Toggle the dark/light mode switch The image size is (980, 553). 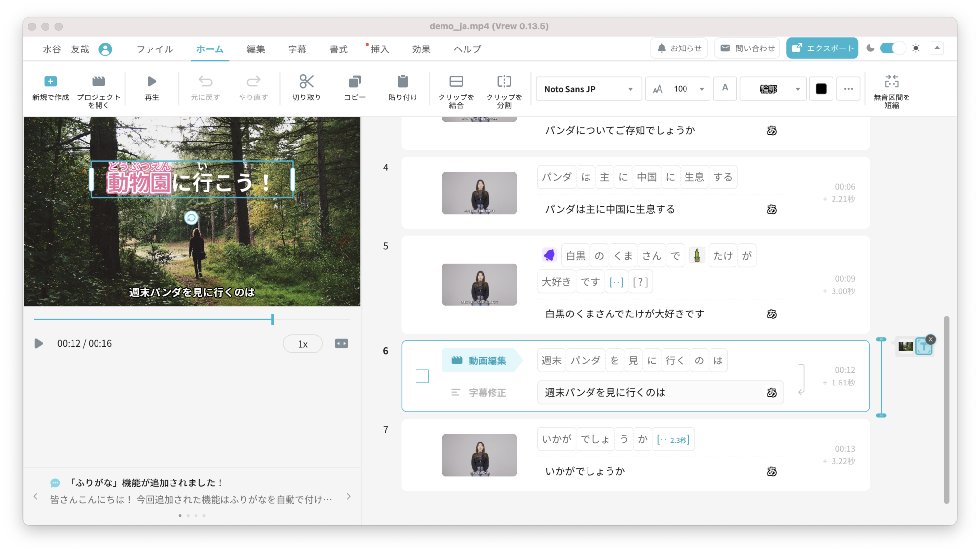[x=892, y=48]
